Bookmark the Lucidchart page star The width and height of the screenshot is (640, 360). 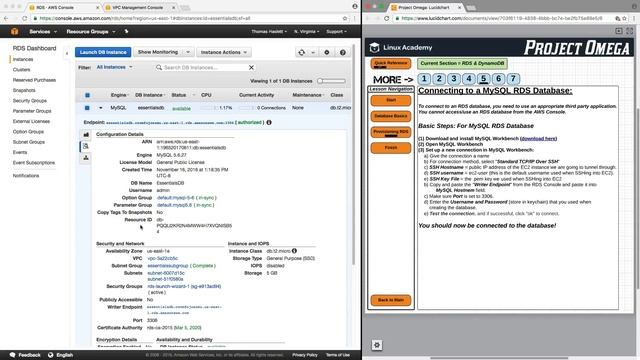[x=624, y=18]
